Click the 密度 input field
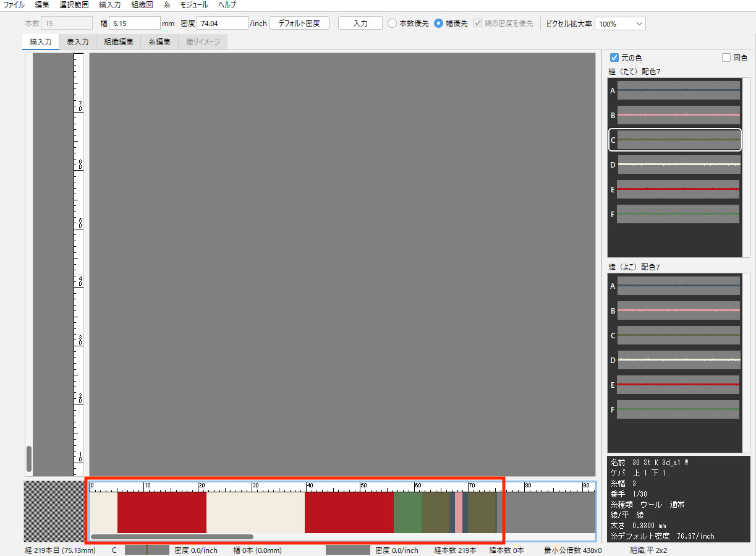This screenshot has height=556, width=756. tap(222, 24)
